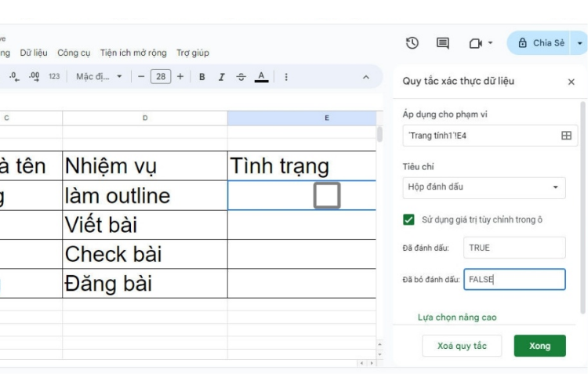Open the text color picker
This screenshot has height=392, width=588.
point(261,77)
